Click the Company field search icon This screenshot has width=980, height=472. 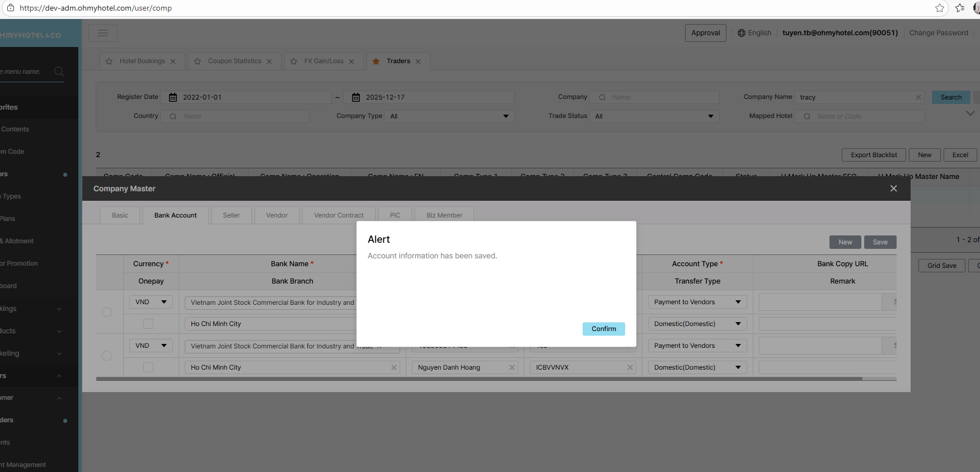click(602, 97)
